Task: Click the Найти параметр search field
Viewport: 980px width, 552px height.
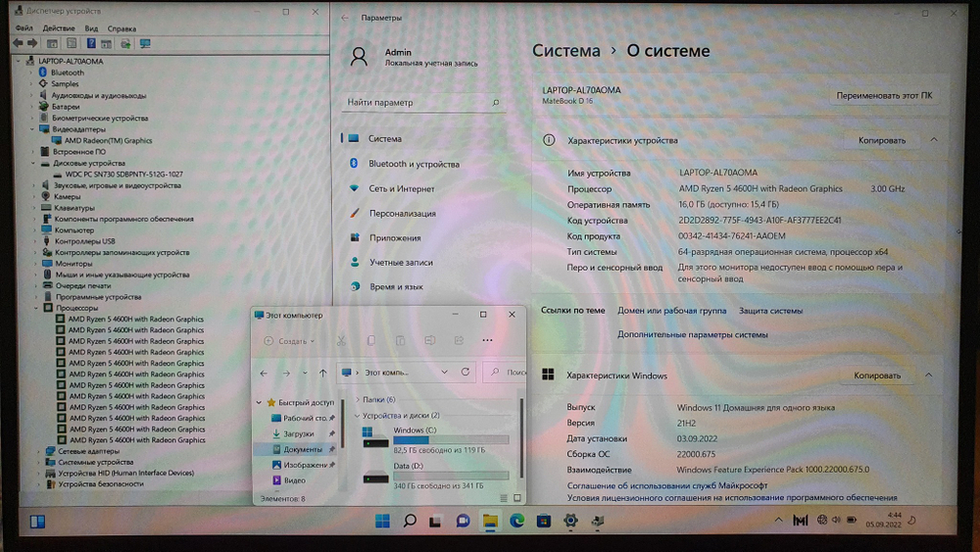Action: tap(422, 102)
